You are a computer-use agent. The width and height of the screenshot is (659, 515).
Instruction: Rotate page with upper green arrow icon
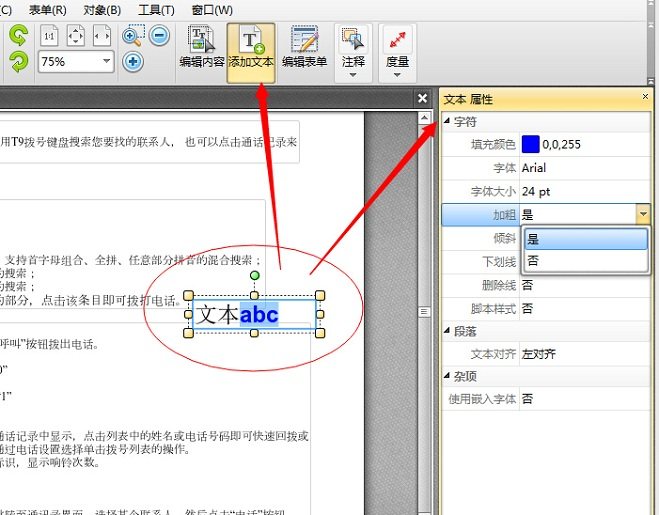(x=19, y=35)
